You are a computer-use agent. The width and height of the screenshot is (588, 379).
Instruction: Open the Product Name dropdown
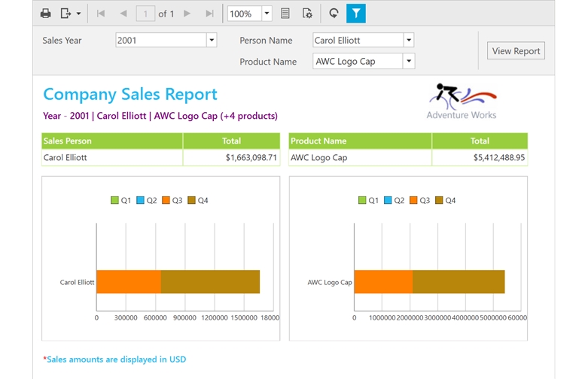point(409,62)
